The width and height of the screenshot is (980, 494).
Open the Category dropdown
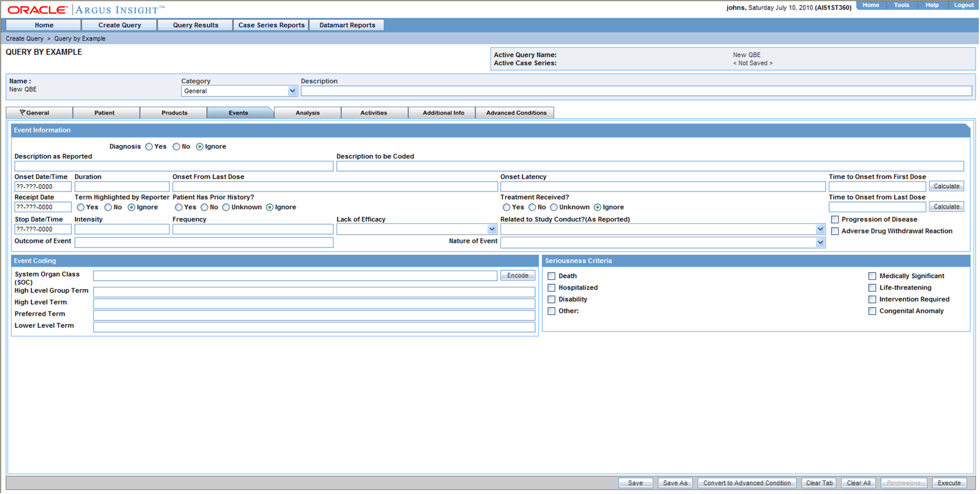point(292,91)
